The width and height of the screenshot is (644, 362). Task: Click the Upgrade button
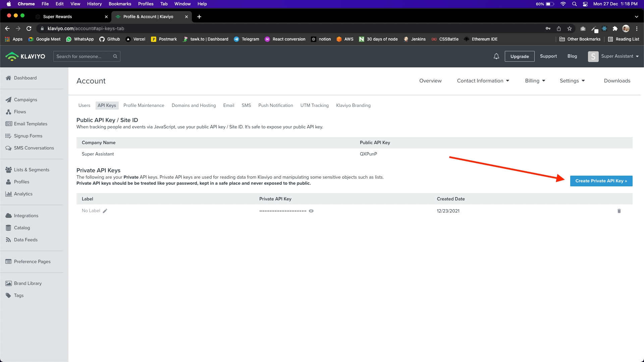click(519, 56)
